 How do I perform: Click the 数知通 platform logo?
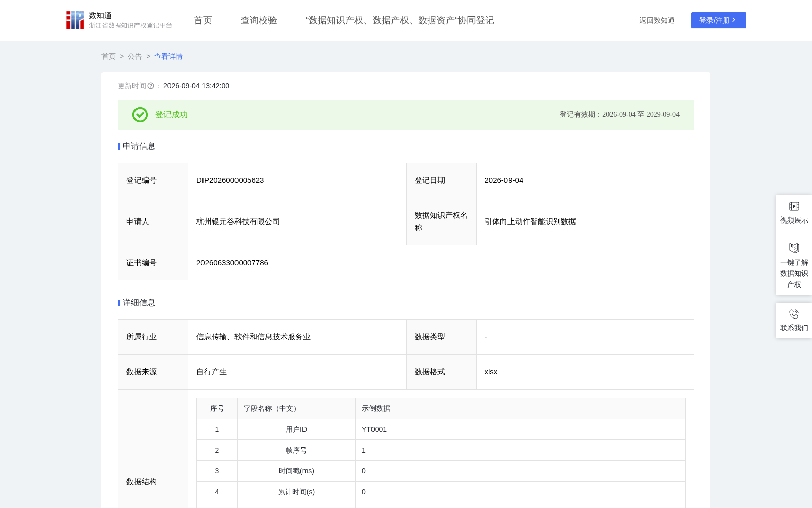point(119,20)
